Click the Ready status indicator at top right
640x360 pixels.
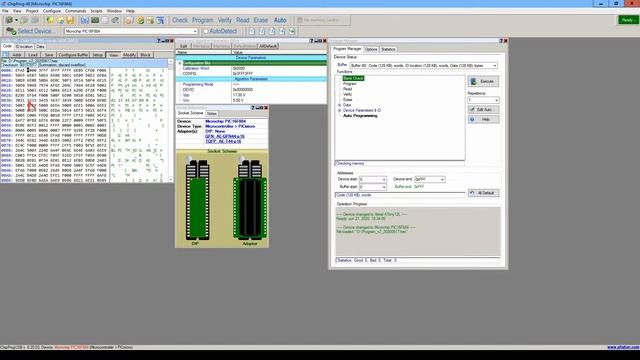[629, 20]
